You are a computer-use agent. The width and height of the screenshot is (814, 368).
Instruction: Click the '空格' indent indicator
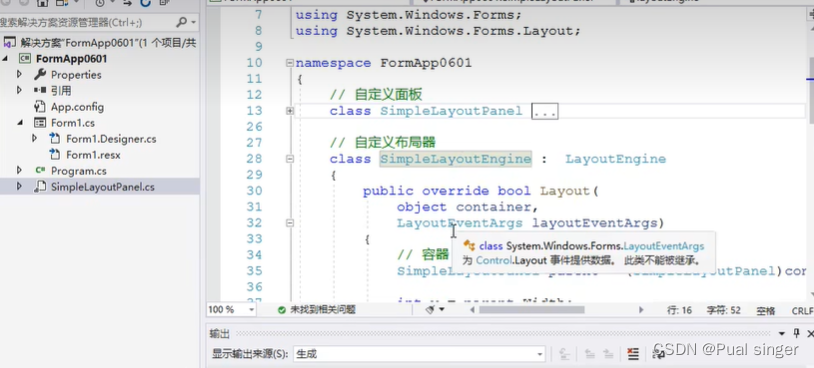[x=766, y=310]
